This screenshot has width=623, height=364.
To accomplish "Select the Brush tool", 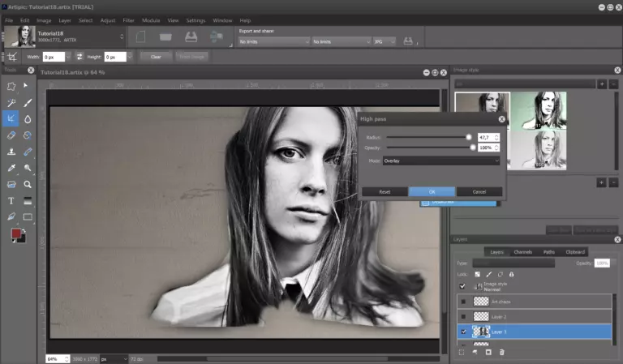I will pos(28,103).
